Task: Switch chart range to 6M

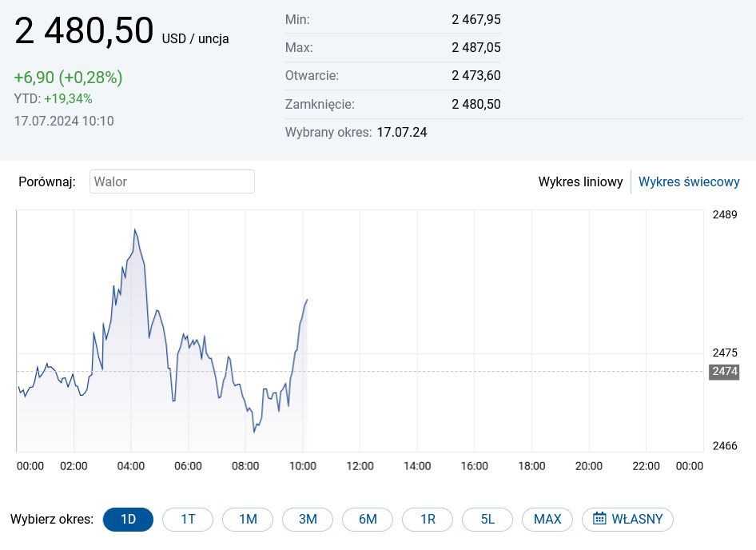Action: (368, 519)
